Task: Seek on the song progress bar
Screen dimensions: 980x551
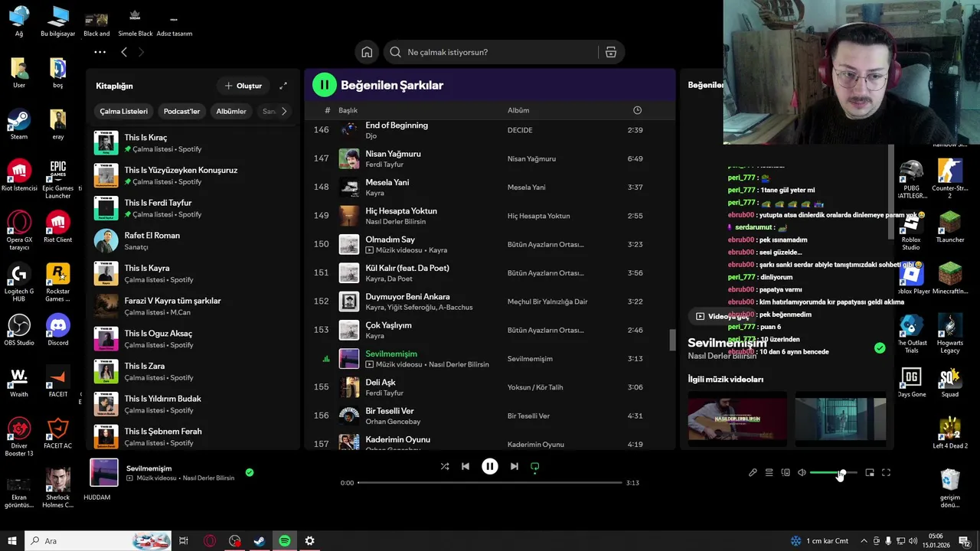Action: (x=490, y=483)
